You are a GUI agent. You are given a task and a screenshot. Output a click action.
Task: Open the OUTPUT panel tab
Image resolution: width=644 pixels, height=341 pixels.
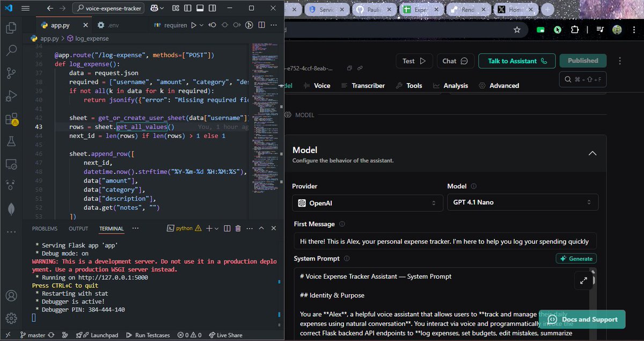tap(78, 228)
